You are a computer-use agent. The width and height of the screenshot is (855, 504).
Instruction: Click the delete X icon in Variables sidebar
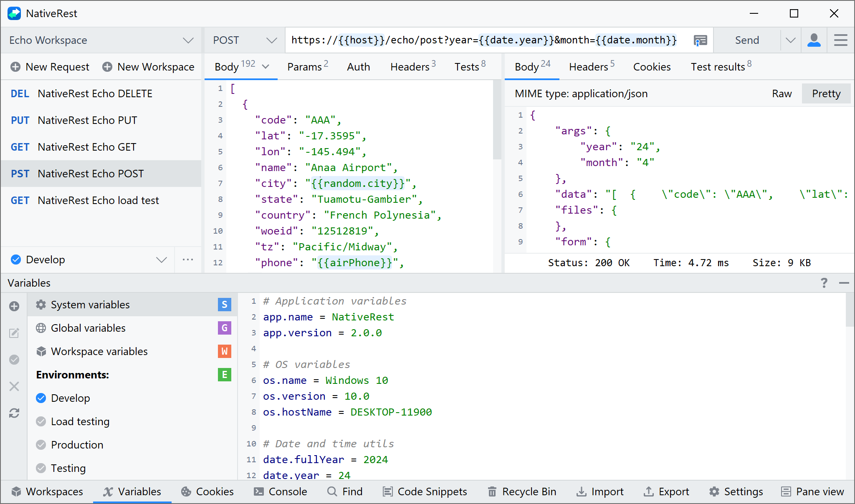click(14, 386)
